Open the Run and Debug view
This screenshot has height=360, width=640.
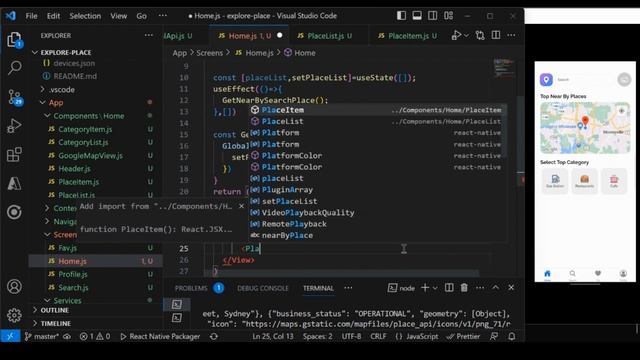point(14,126)
